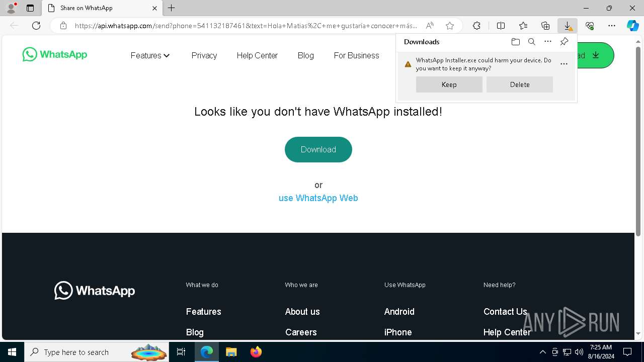Pin the Downloads panel

click(x=564, y=42)
